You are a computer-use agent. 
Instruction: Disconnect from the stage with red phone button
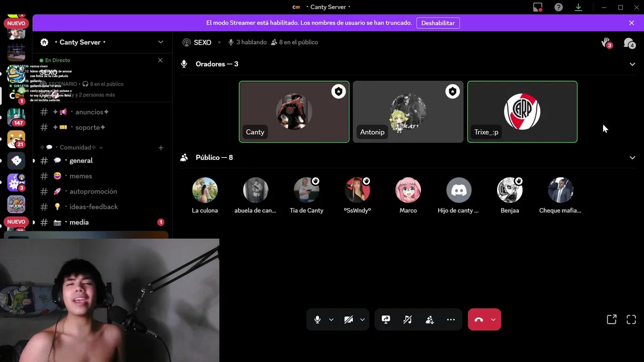pos(478,320)
